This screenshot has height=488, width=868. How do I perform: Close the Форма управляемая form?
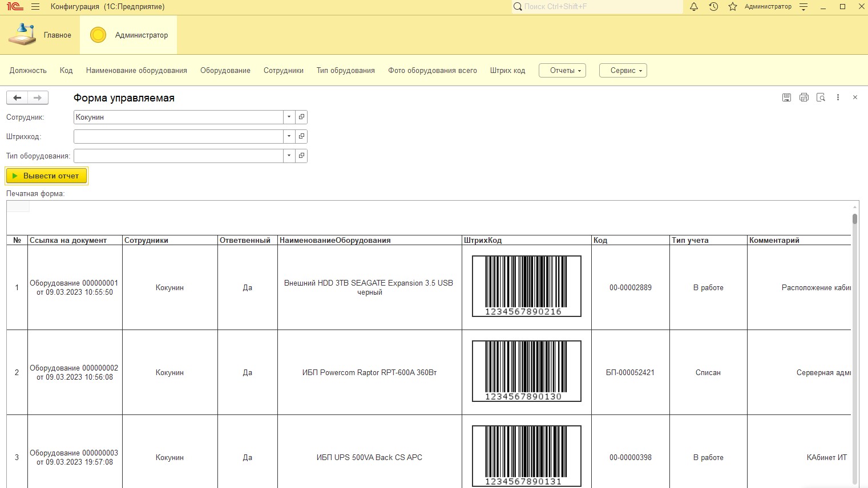point(855,97)
